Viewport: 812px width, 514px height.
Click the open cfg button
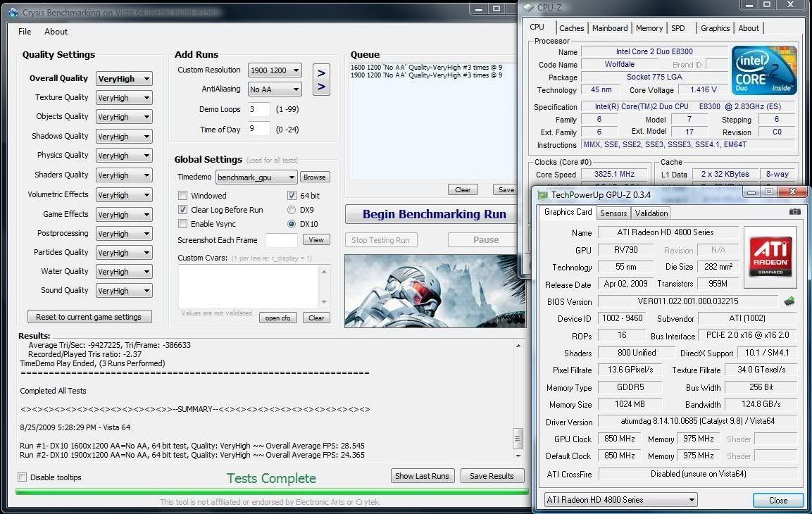[277, 318]
